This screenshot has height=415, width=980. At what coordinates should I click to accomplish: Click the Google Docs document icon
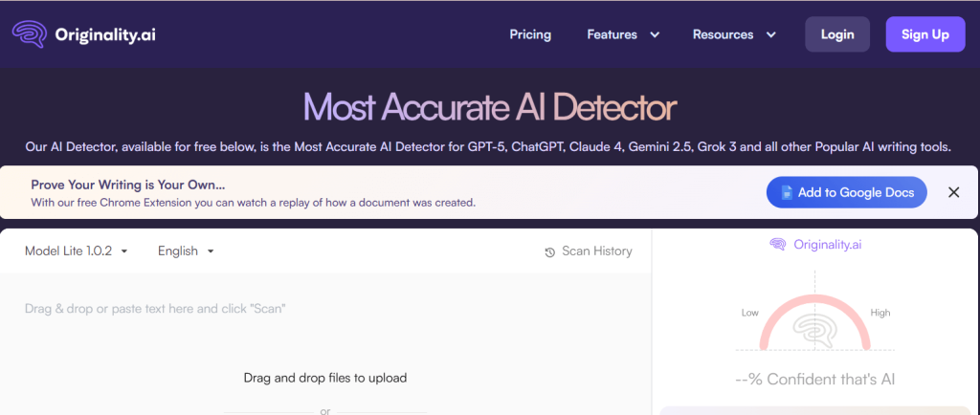click(x=787, y=192)
